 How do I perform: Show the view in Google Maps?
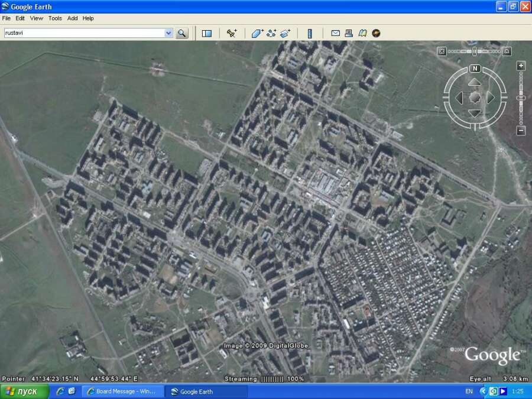point(362,33)
